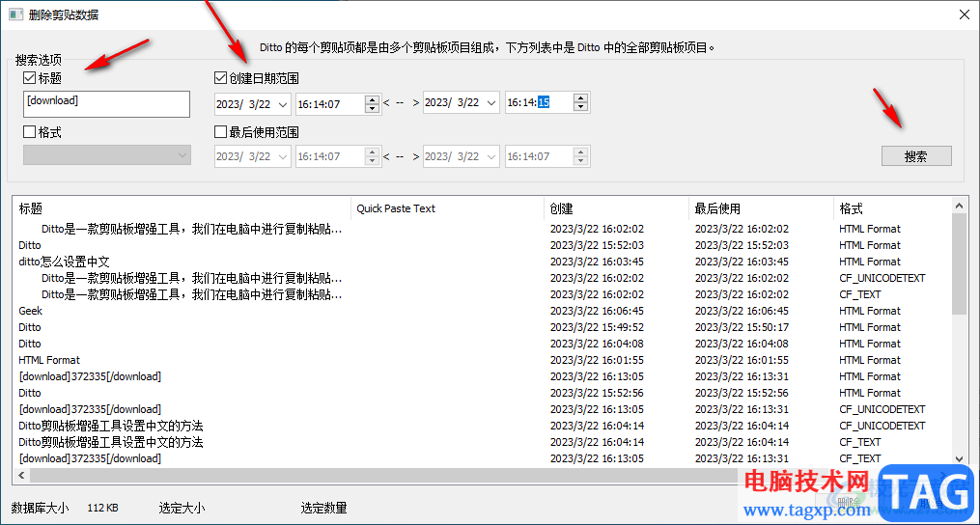Close the 删除剪贴数据 dialog
The height and width of the screenshot is (525, 980).
point(964,15)
